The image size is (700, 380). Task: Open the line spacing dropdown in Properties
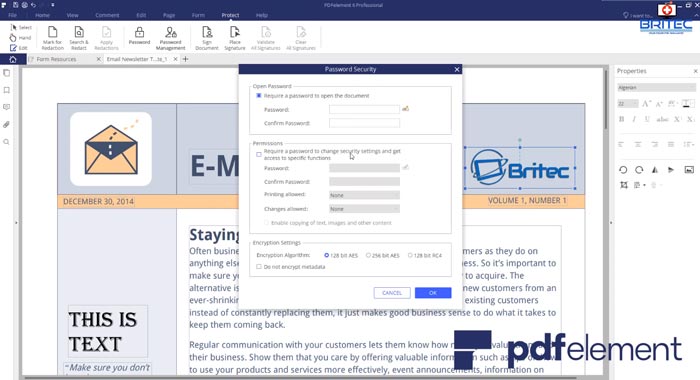[689, 144]
